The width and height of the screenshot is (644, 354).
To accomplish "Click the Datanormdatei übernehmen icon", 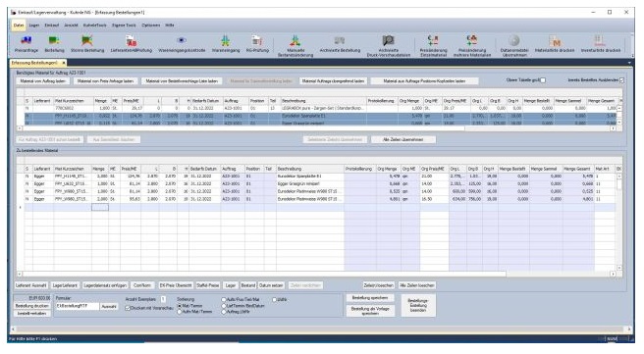I will pyautogui.click(x=514, y=46).
